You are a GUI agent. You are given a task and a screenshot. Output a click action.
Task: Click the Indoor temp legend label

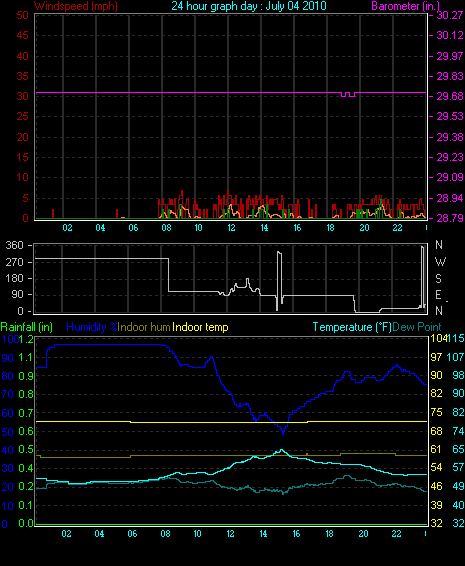pos(200,327)
